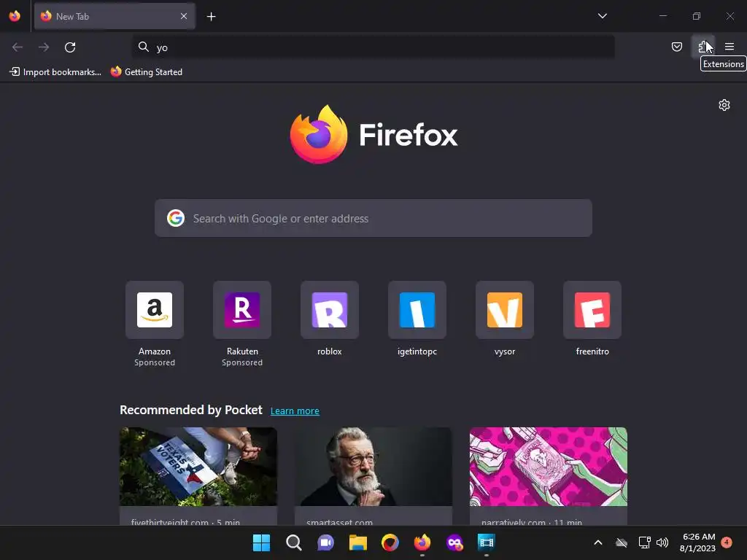
Task: Click the Firefox taskbar icon
Action: [422, 542]
